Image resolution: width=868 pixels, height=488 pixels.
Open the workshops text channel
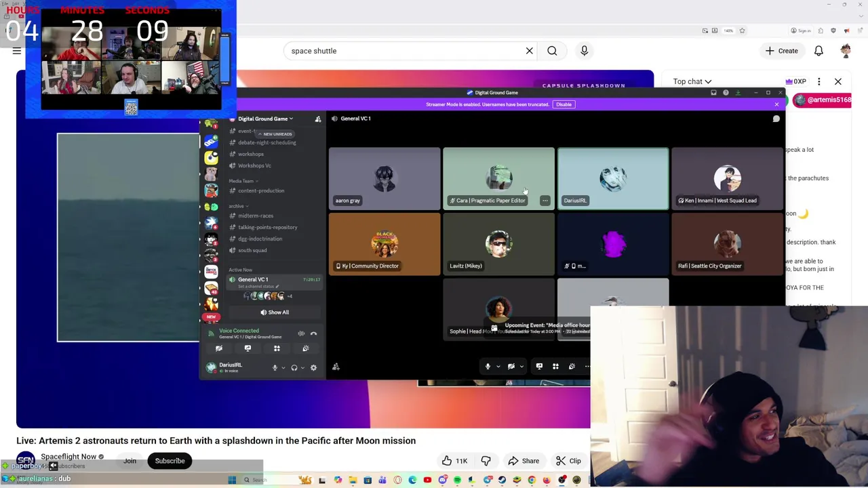(250, 154)
